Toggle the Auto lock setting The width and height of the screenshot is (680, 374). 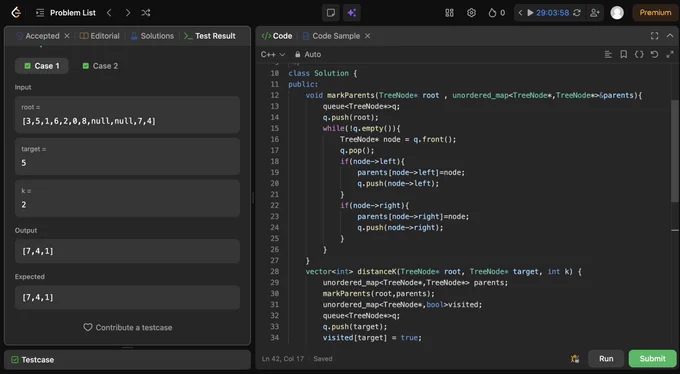click(x=308, y=54)
